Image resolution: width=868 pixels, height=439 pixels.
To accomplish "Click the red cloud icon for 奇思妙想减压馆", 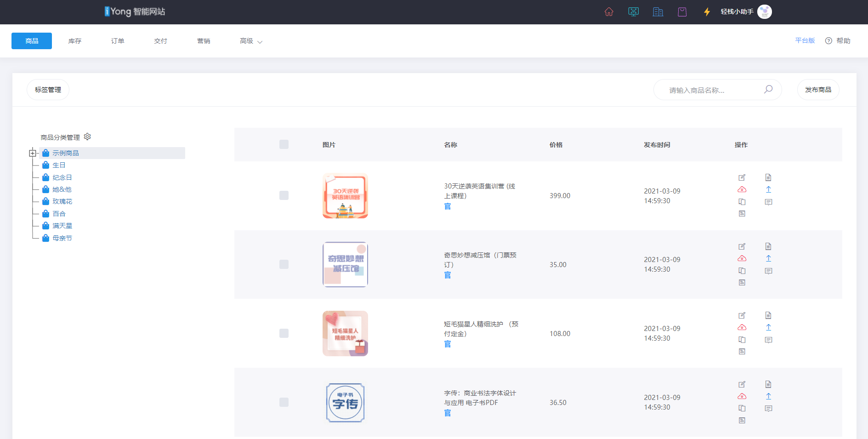I will (742, 258).
